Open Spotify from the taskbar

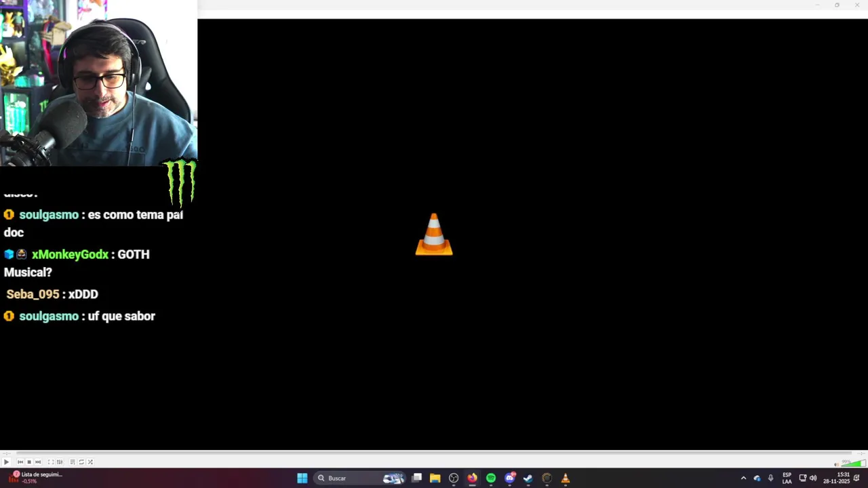(491, 478)
